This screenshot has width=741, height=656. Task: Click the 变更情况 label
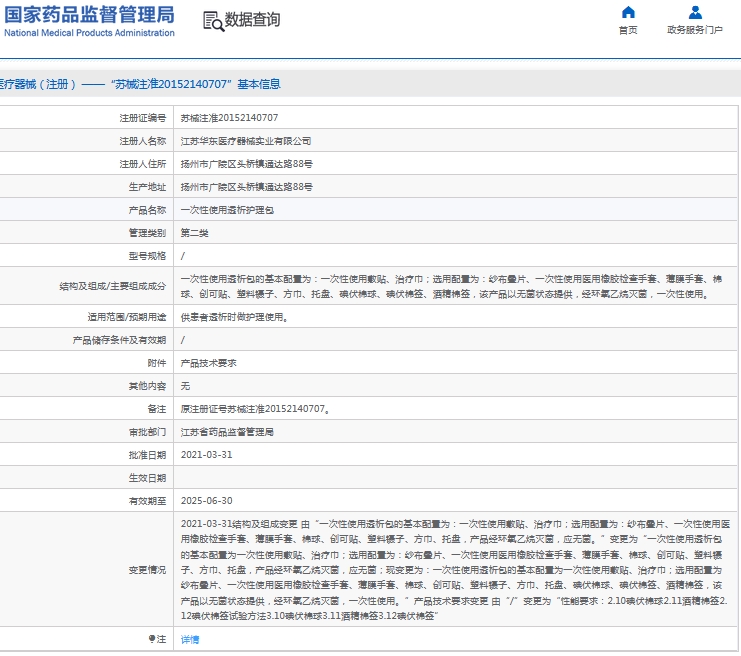point(147,570)
